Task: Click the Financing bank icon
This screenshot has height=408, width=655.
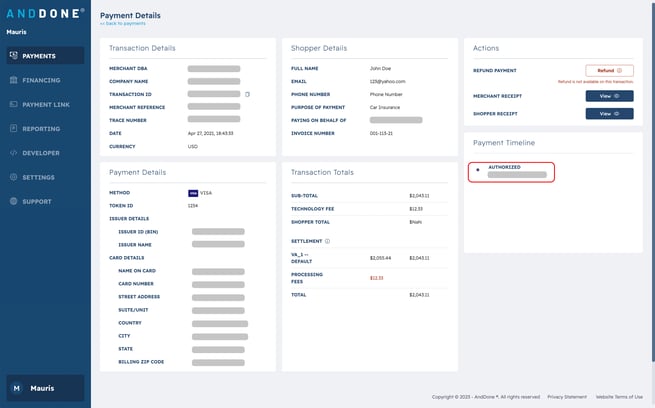Action: coord(13,80)
